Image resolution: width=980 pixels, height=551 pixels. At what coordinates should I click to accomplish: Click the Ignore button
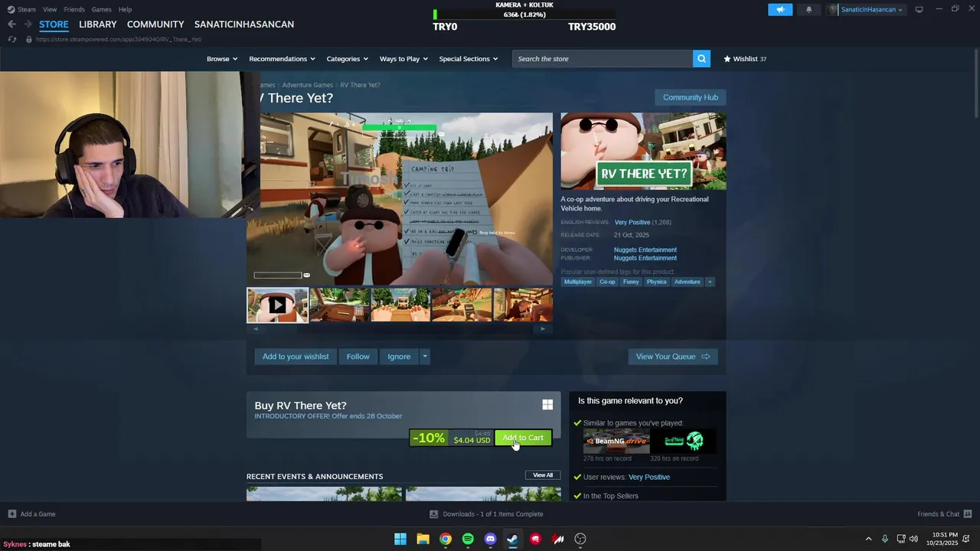[399, 357]
